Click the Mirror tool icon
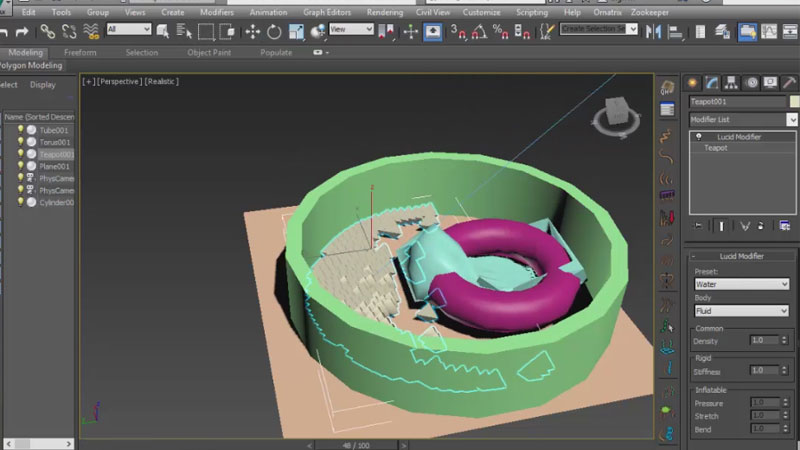Screen dimensions: 800x450 [x=654, y=31]
